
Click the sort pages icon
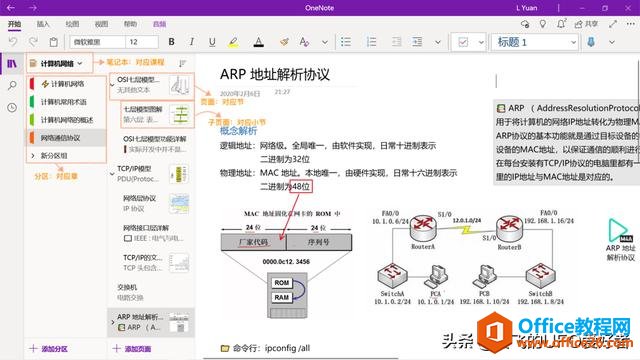[x=182, y=63]
